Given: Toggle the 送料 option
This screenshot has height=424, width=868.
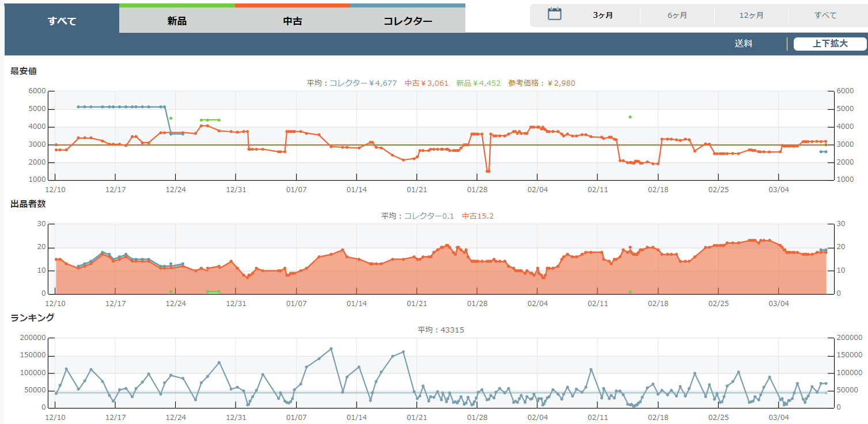Looking at the screenshot, I should pyautogui.click(x=743, y=44).
